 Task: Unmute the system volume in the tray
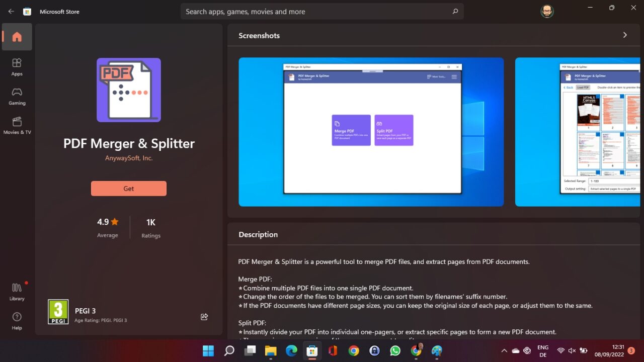[x=571, y=350]
